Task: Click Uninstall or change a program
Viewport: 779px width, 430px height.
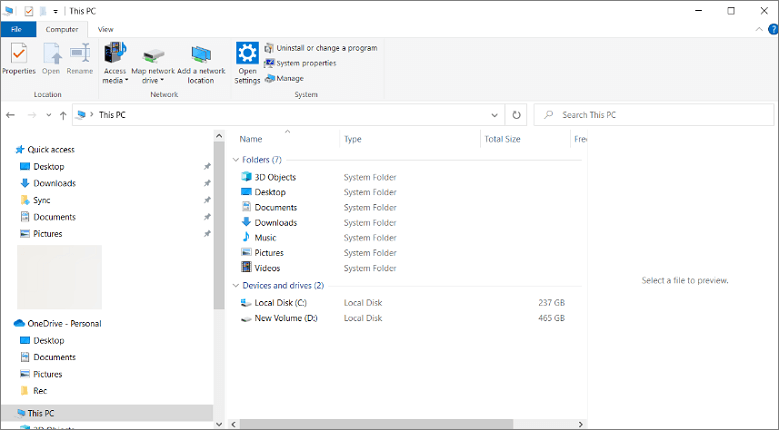Action: (x=321, y=48)
